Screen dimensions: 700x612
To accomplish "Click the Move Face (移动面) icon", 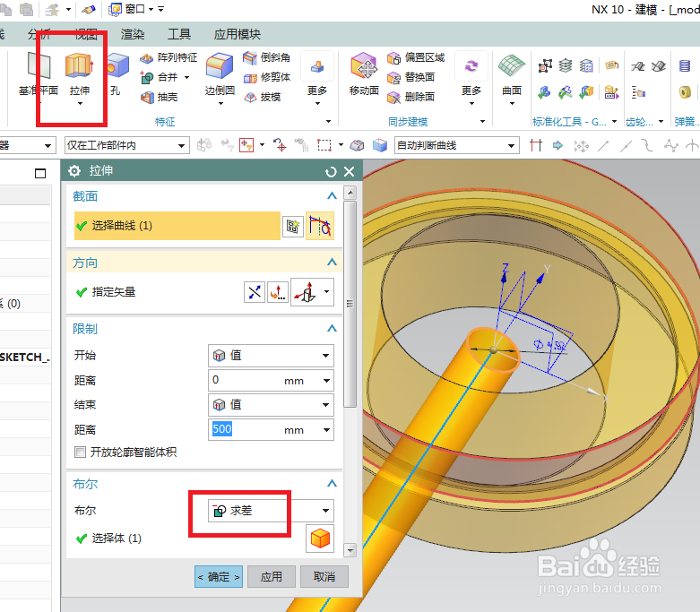I will (364, 66).
